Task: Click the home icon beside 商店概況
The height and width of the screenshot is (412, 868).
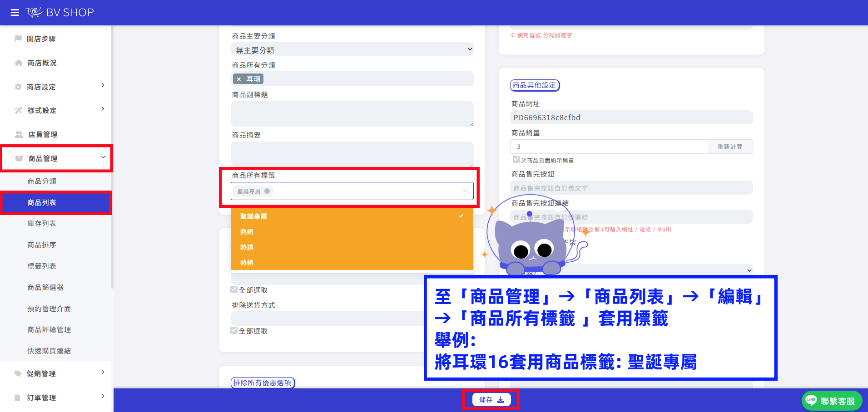Action: pyautogui.click(x=18, y=63)
